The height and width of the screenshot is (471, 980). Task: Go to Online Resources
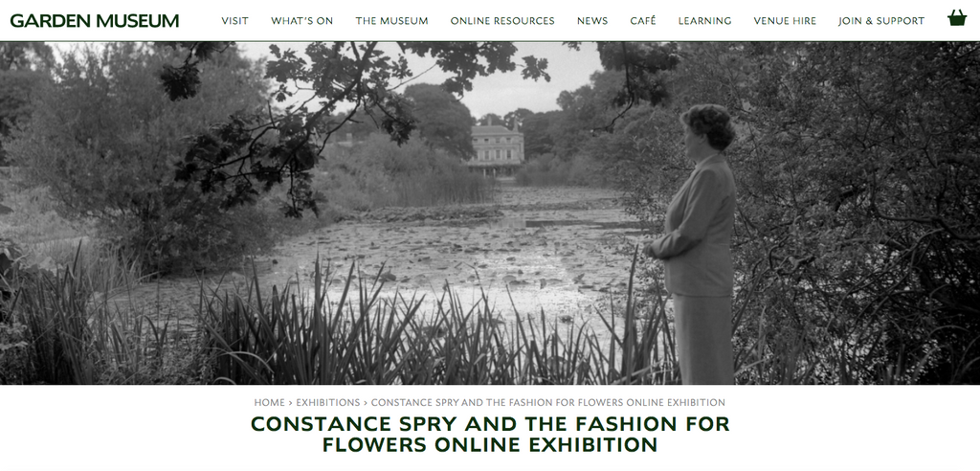click(502, 21)
